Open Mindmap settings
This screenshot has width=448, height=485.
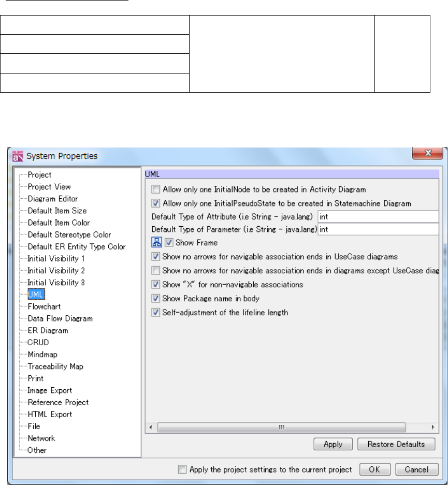point(42,355)
